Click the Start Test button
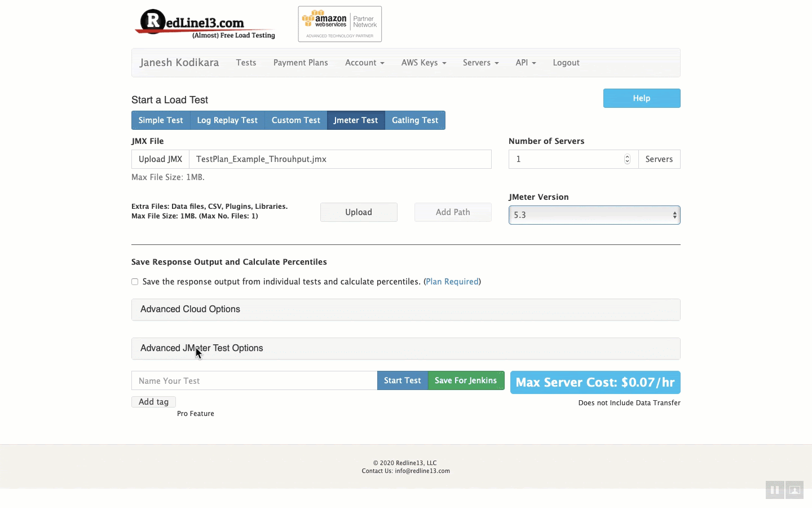Viewport: 812px width, 508px height. click(x=403, y=380)
